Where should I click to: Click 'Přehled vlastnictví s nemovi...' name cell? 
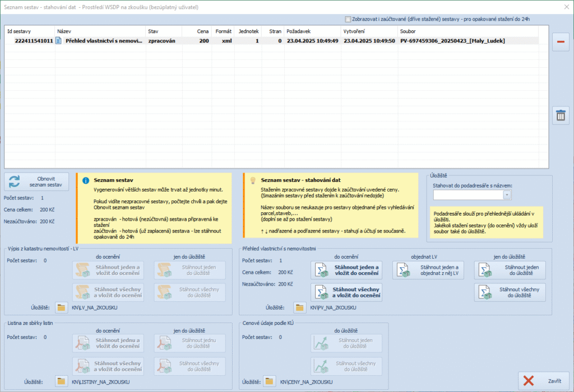(x=104, y=41)
